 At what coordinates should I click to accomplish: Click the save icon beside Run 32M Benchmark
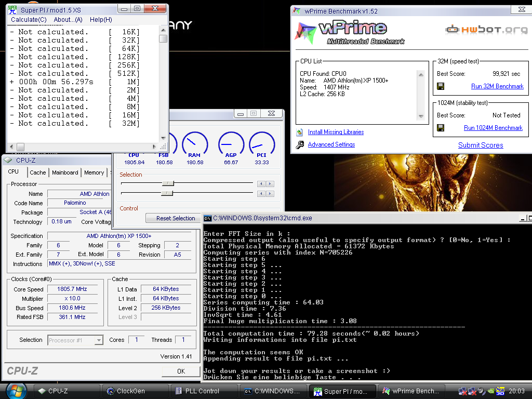[x=441, y=86]
